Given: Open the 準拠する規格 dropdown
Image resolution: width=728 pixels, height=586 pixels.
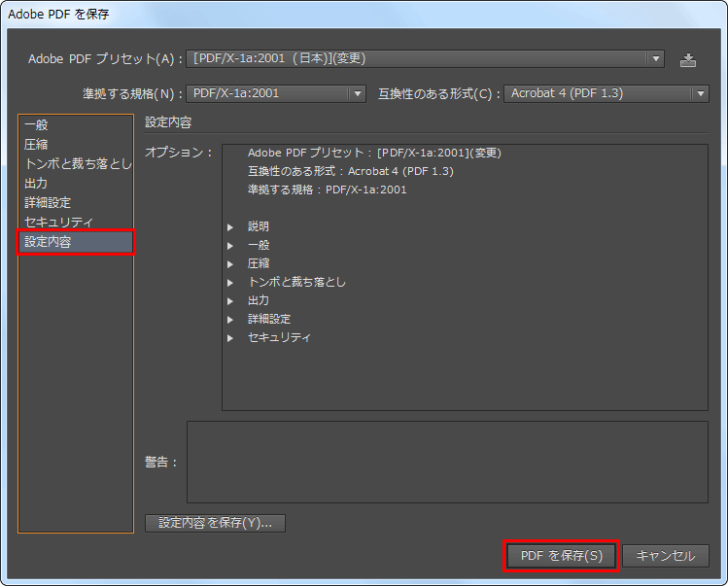Looking at the screenshot, I should [x=276, y=93].
